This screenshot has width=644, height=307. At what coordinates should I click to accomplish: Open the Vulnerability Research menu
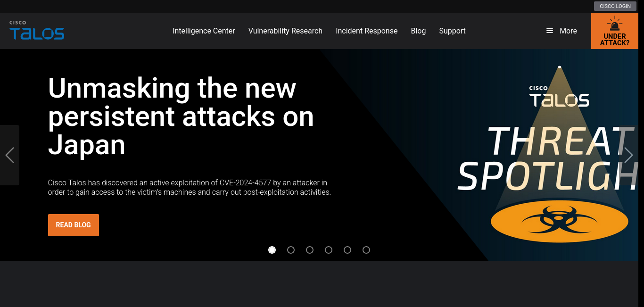click(x=285, y=31)
